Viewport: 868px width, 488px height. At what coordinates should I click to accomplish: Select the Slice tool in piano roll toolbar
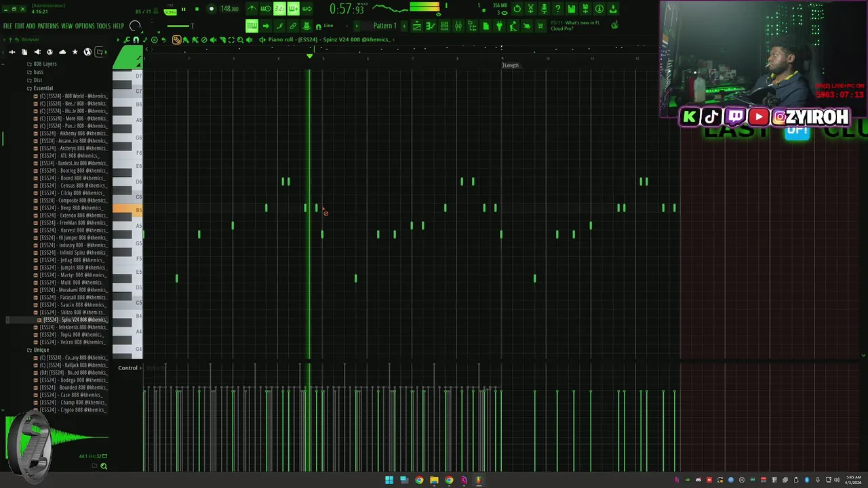point(222,40)
